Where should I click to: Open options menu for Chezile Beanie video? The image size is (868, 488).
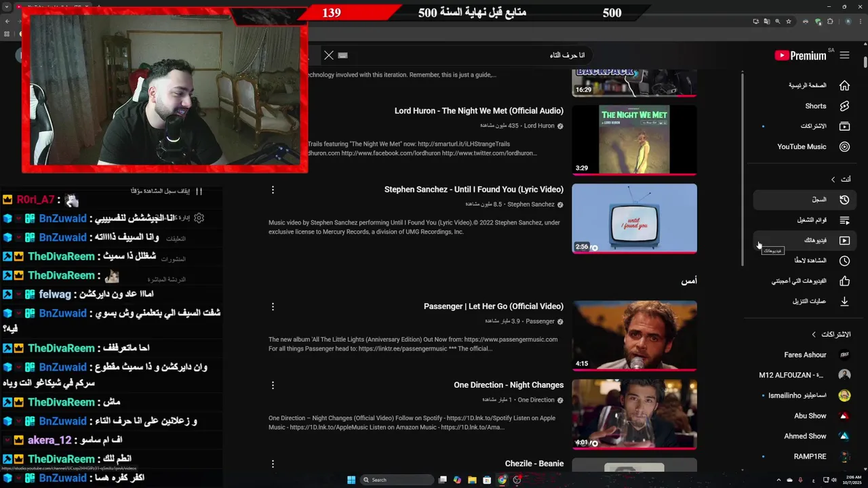[x=273, y=464]
